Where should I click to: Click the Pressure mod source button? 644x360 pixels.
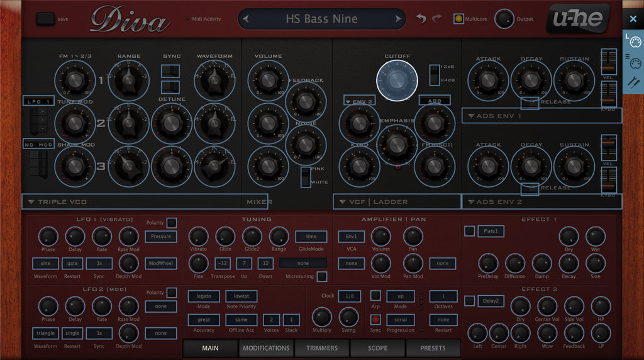(161, 237)
